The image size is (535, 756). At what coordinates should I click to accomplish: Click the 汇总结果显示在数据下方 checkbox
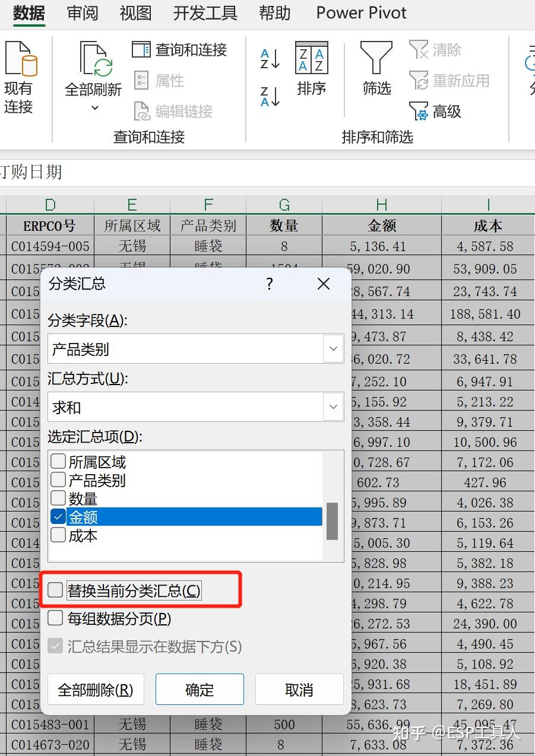point(55,646)
